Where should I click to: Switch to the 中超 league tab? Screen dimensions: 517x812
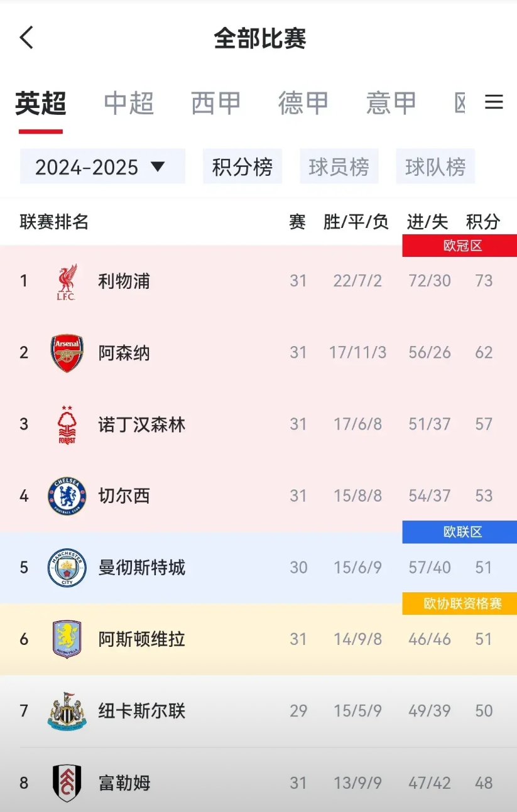[x=129, y=103]
